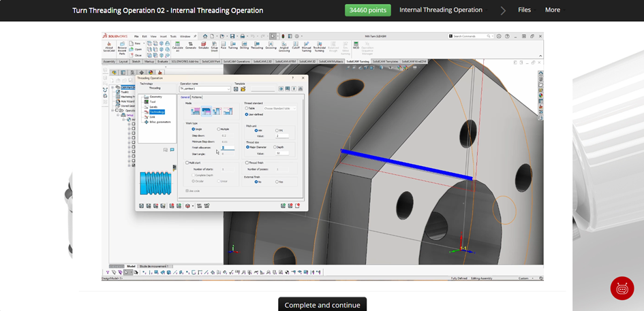Open the Internal Threading Operation dropdown

click(x=444, y=10)
